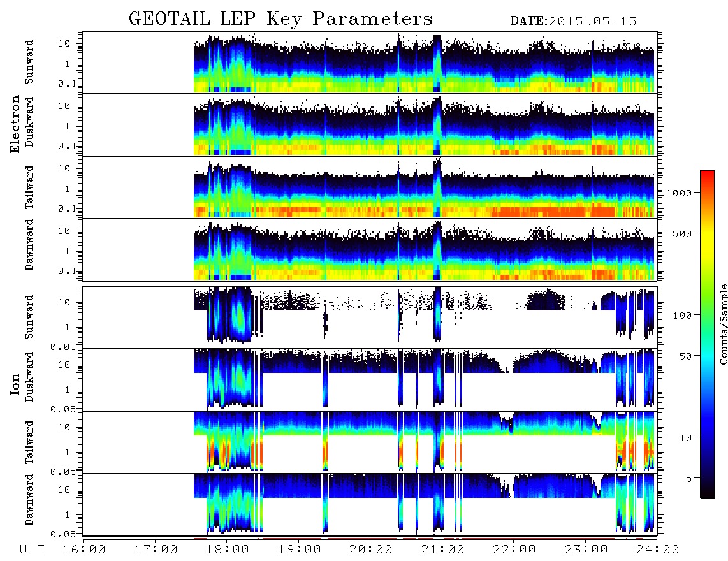Select the Electron "Duskward" panel label
728x561 pixels.
29,122
